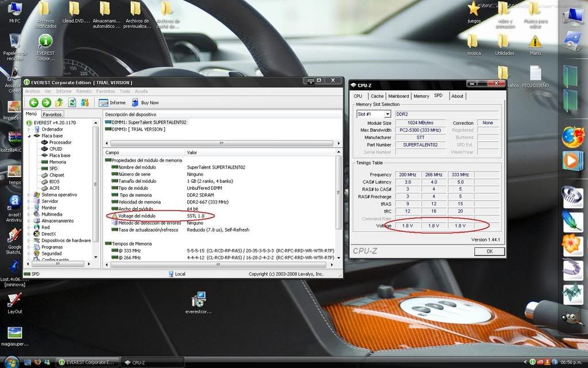The height and width of the screenshot is (368, 588).
Task: Expand the DirectX tree node
Action: coord(29,234)
